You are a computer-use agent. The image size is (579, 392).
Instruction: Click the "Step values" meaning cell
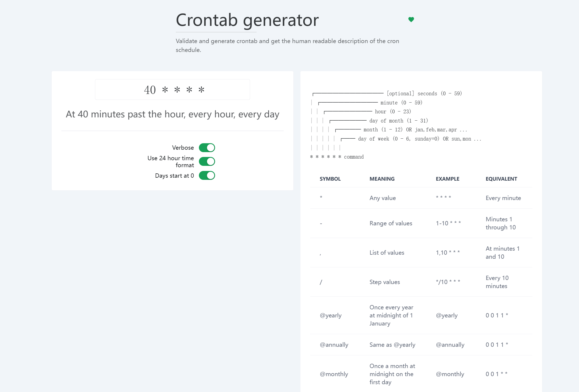coord(384,282)
